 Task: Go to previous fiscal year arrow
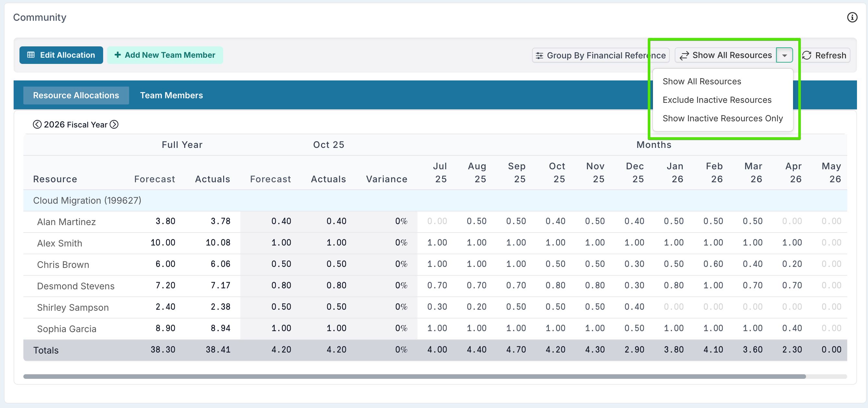[37, 125]
